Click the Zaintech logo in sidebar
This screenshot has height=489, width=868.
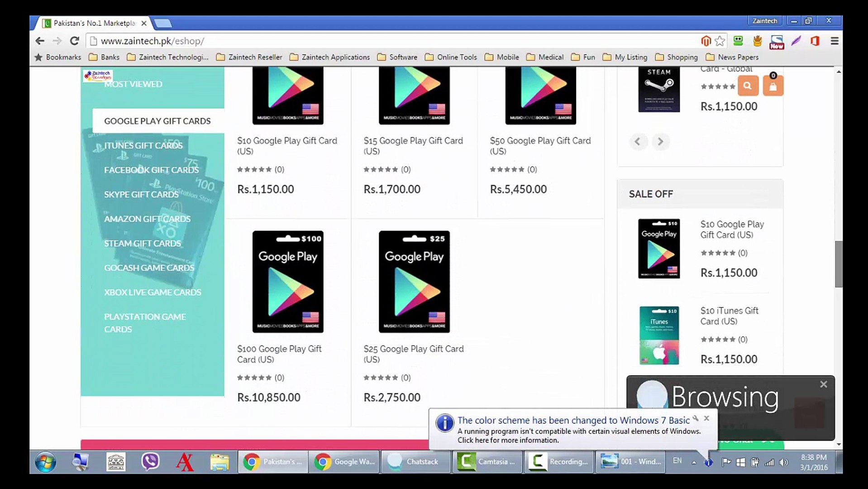tap(97, 76)
